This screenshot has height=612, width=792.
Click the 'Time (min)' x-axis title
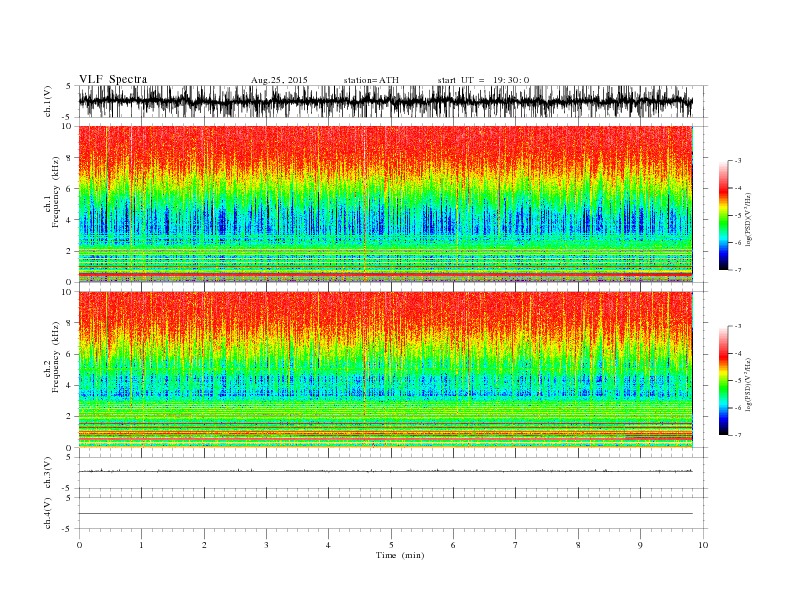pos(400,555)
